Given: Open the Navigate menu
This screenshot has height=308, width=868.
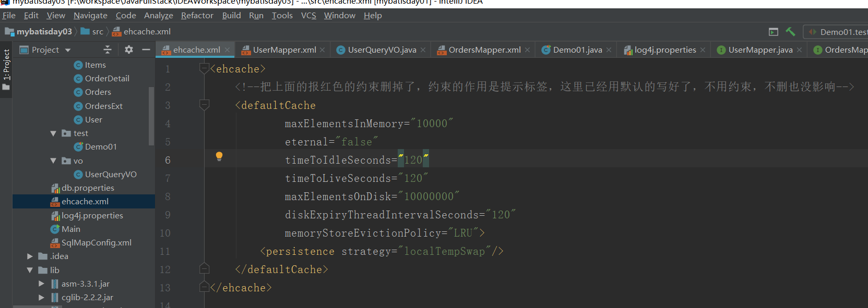Looking at the screenshot, I should point(90,16).
